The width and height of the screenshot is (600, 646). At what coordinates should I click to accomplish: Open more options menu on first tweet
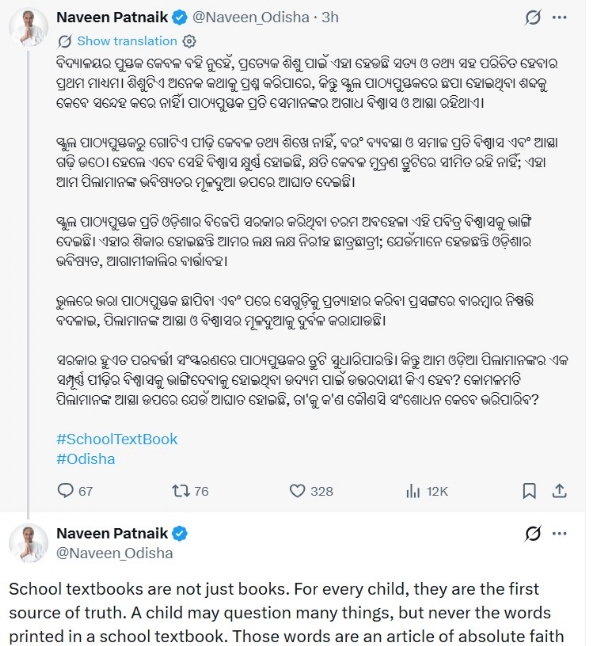[559, 17]
